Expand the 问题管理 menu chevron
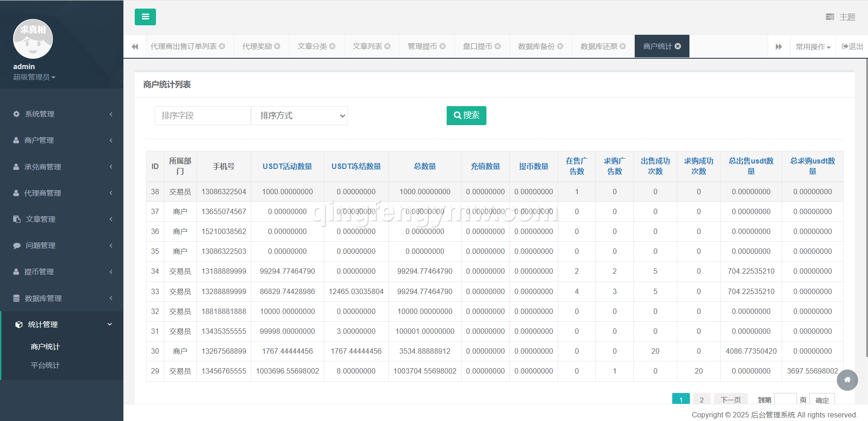The height and width of the screenshot is (421, 868). tap(111, 245)
